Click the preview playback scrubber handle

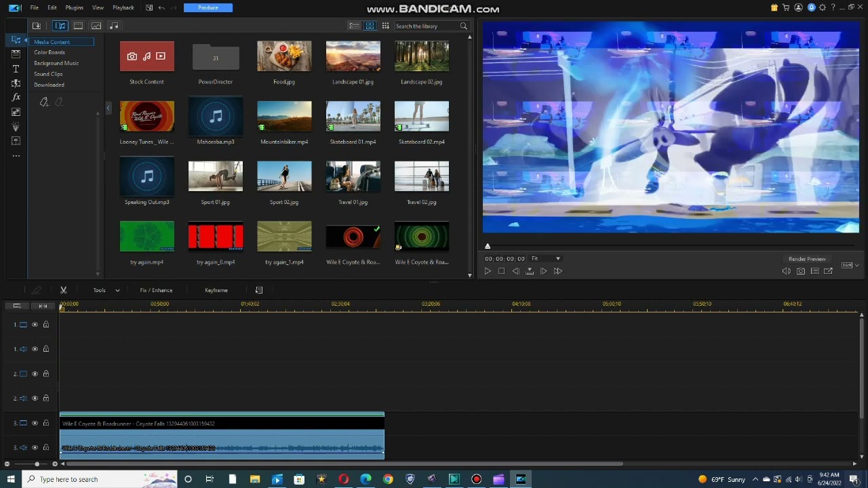click(x=487, y=247)
